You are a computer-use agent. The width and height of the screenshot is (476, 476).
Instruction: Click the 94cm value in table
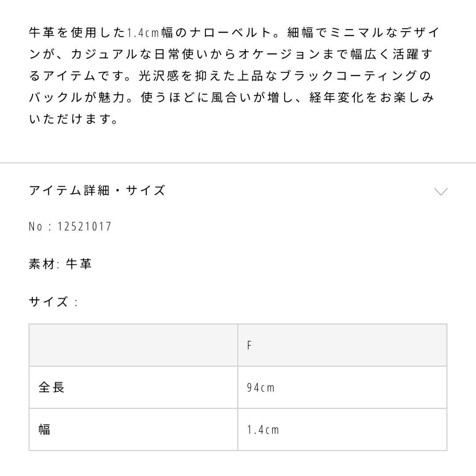click(261, 387)
